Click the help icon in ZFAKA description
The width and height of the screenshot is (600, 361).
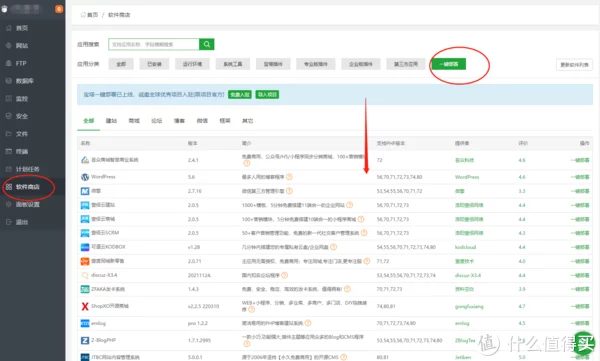point(347,289)
